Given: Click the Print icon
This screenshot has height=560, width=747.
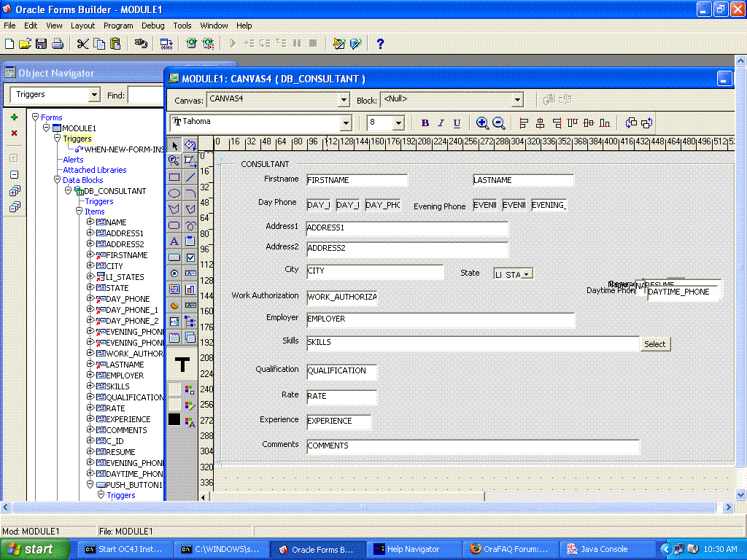Looking at the screenshot, I should (58, 44).
